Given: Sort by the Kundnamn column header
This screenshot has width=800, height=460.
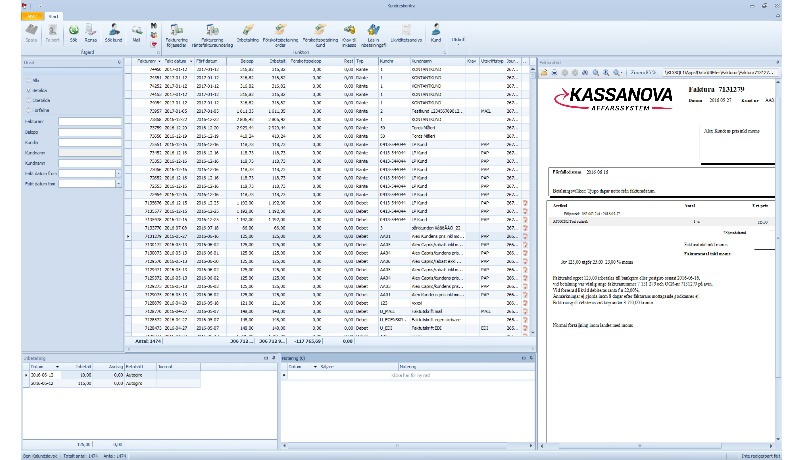Looking at the screenshot, I should (x=438, y=61).
